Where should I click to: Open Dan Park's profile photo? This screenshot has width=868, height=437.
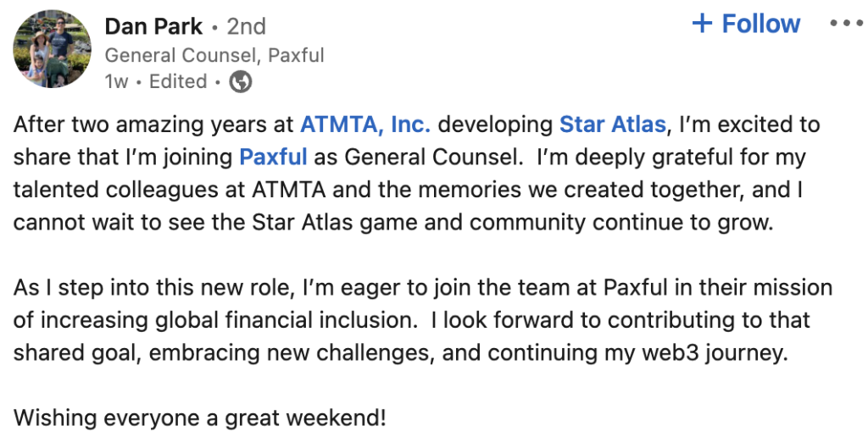pos(53,49)
